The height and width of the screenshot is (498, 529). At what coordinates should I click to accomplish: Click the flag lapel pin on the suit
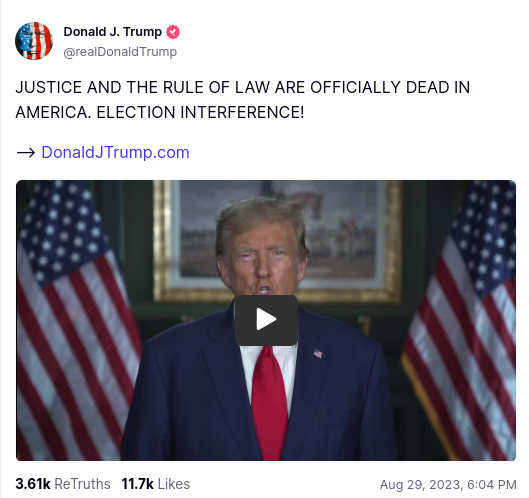point(318,353)
